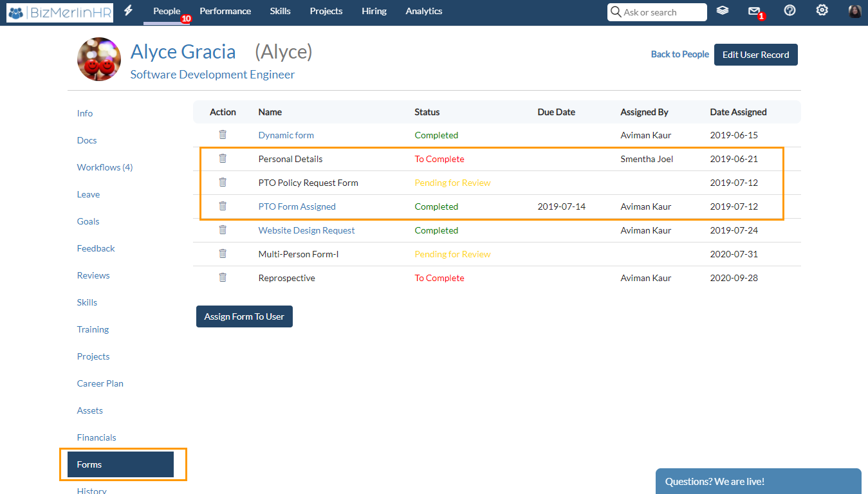This screenshot has height=494, width=868.
Task: Open the Career Plan section
Action: coord(100,383)
